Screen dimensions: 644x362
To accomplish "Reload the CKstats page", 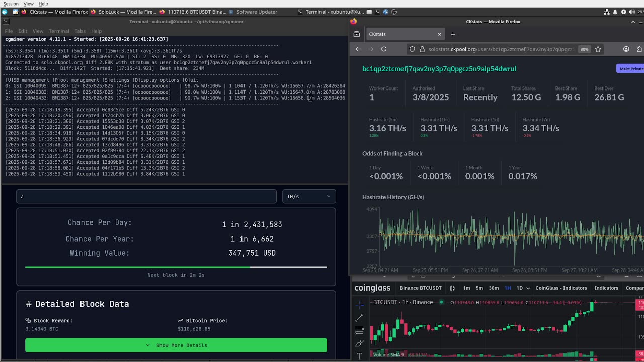I will 384,49.
